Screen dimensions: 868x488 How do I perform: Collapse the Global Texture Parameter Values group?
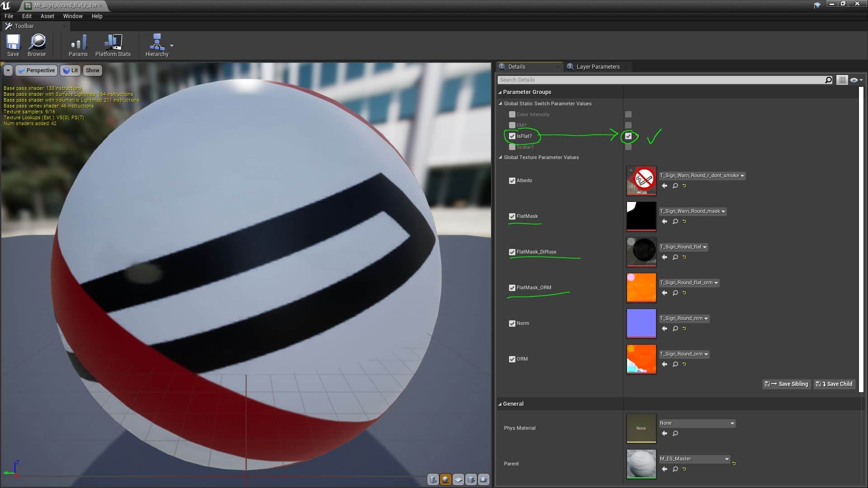500,158
